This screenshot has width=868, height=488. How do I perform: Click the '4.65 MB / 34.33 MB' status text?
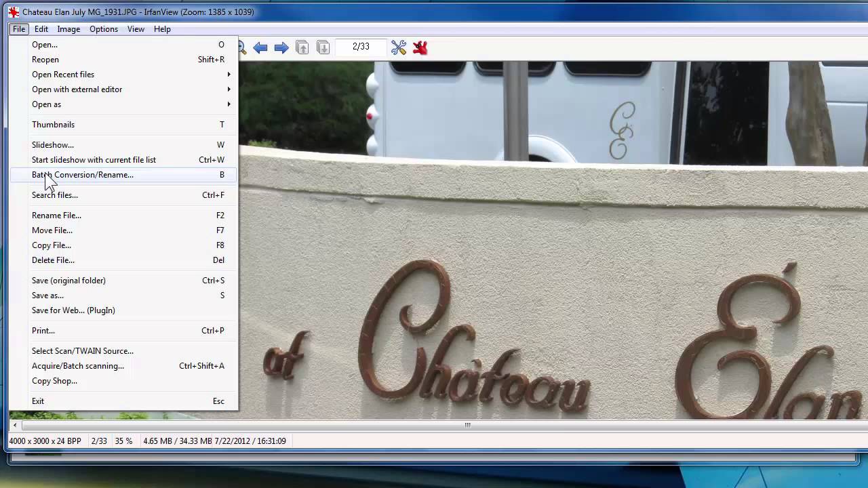point(178,441)
